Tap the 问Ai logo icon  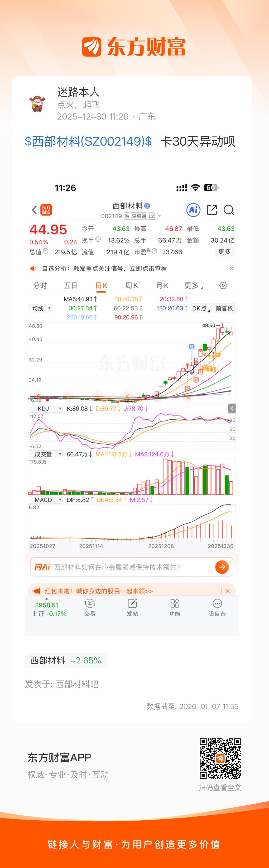(42, 567)
